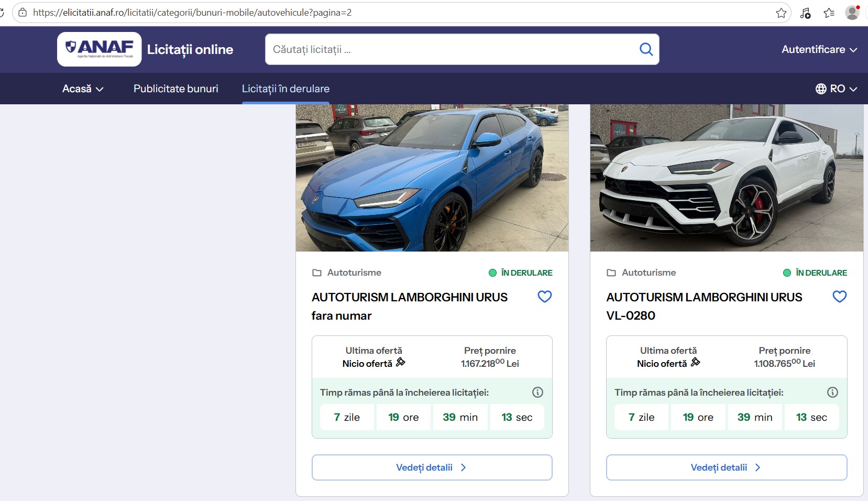868x501 pixels.
Task: Click the ÎN DERULARE status on VL-0280 card
Action: 815,273
